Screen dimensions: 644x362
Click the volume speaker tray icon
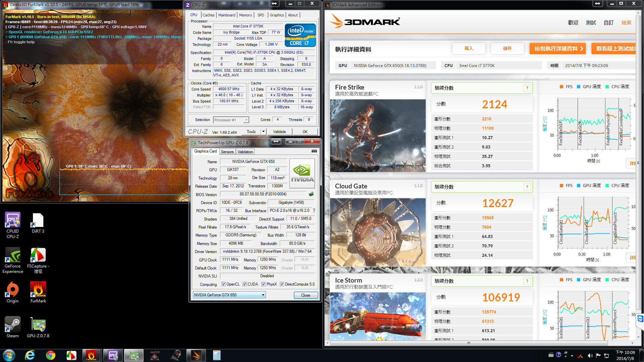(x=590, y=355)
